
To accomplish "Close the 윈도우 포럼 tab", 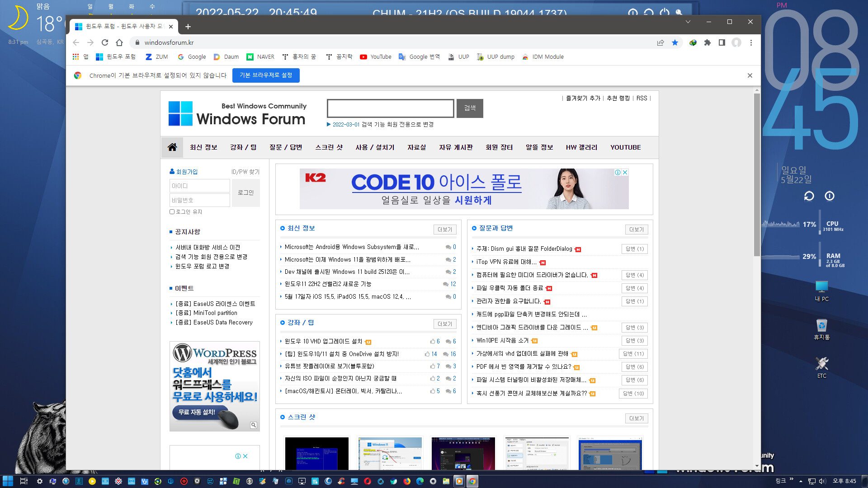I will [171, 27].
